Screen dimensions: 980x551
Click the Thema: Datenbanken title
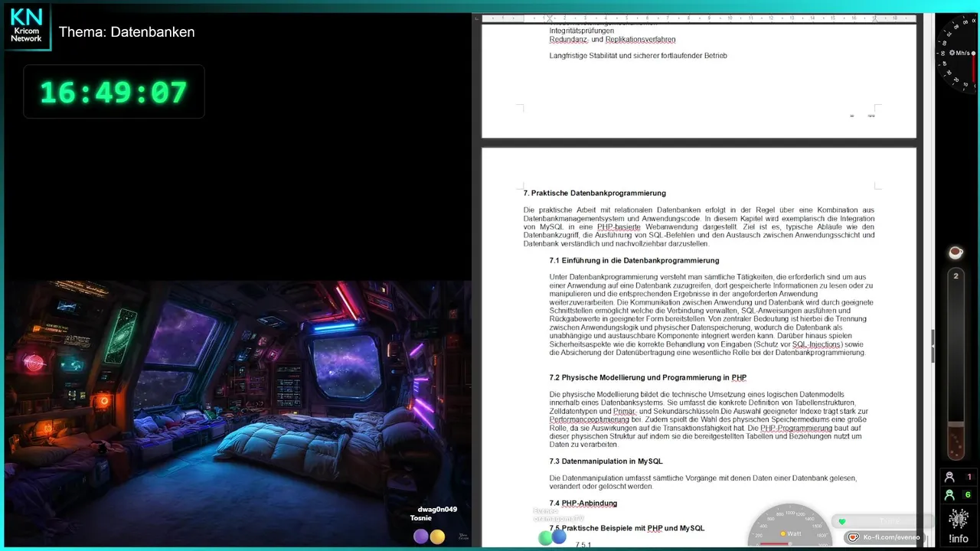pyautogui.click(x=127, y=32)
